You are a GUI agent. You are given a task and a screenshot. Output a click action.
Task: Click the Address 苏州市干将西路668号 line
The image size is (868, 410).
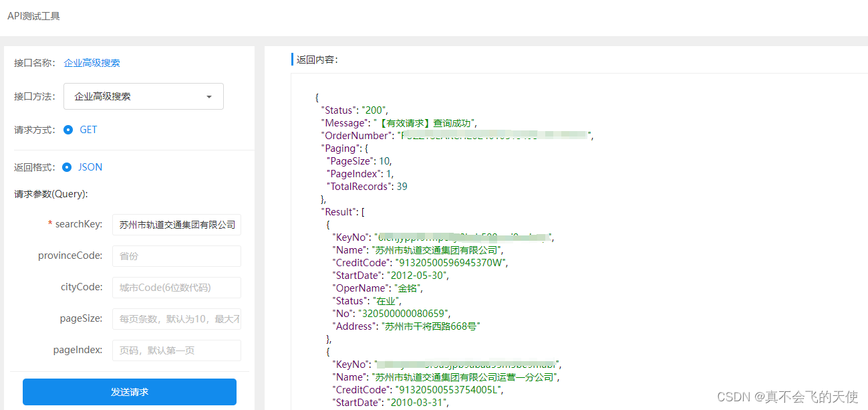point(406,326)
